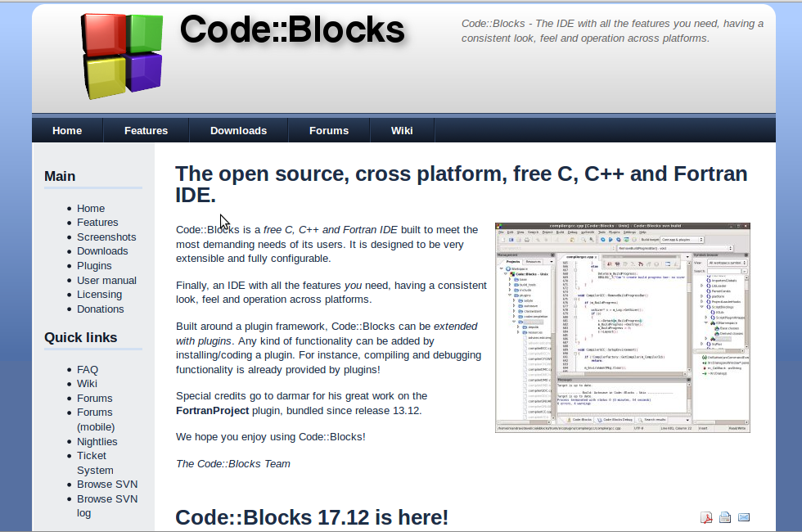The width and height of the screenshot is (802, 532).
Task: Click the email envelope icon
Action: coord(744,517)
